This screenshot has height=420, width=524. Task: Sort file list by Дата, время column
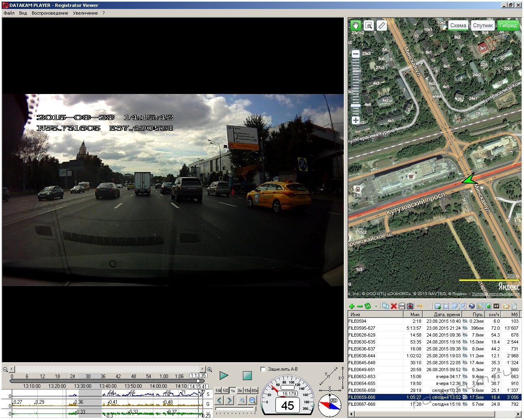[446, 314]
